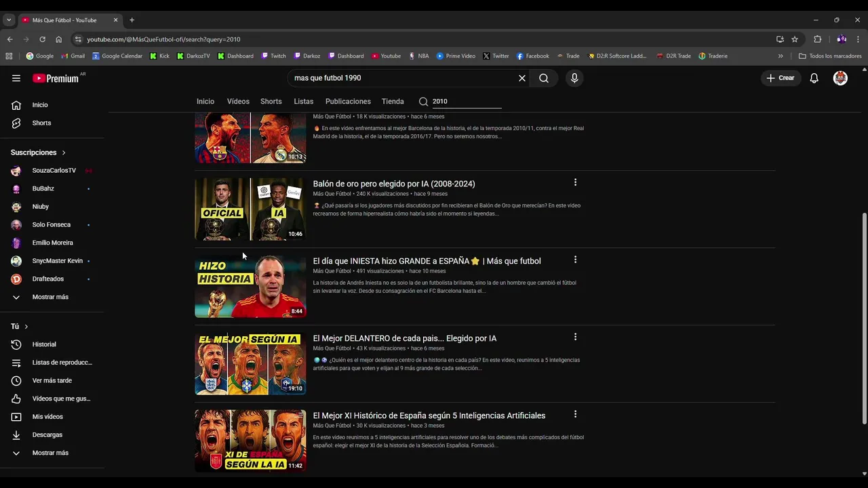This screenshot has width=868, height=488.
Task: Switch to channel Inicio tab
Action: tap(205, 102)
